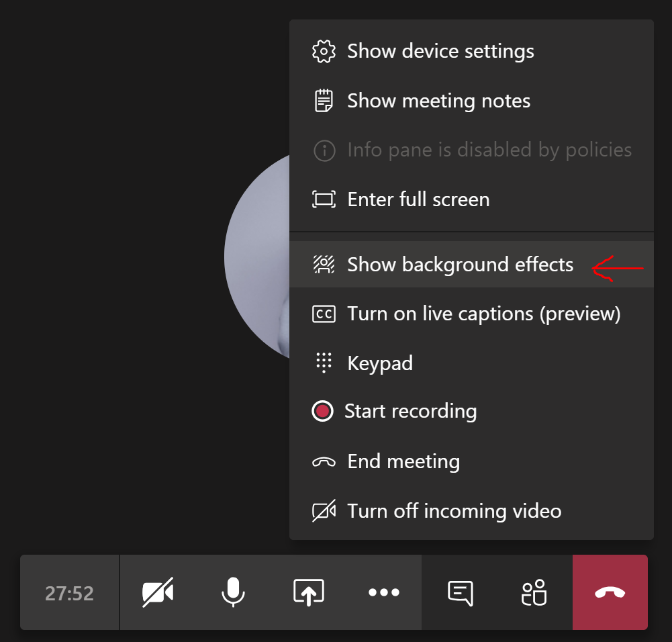Click the full screen frame icon
This screenshot has width=672, height=642.
324,199
